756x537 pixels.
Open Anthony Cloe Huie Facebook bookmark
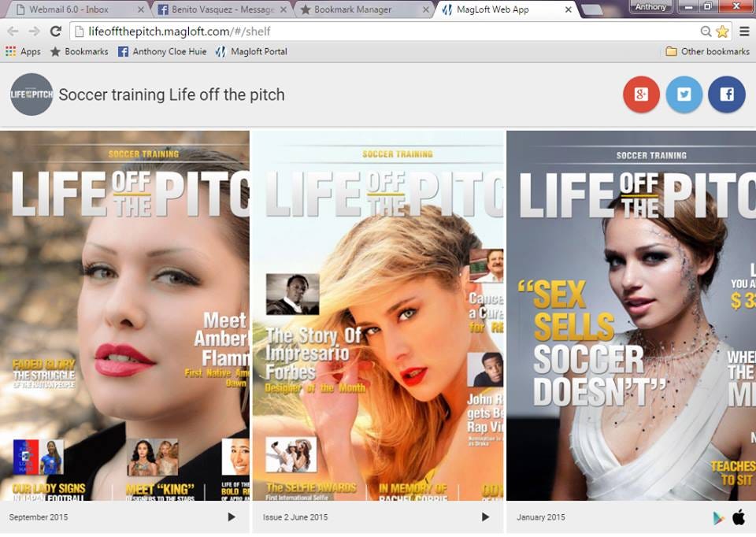pyautogui.click(x=162, y=52)
